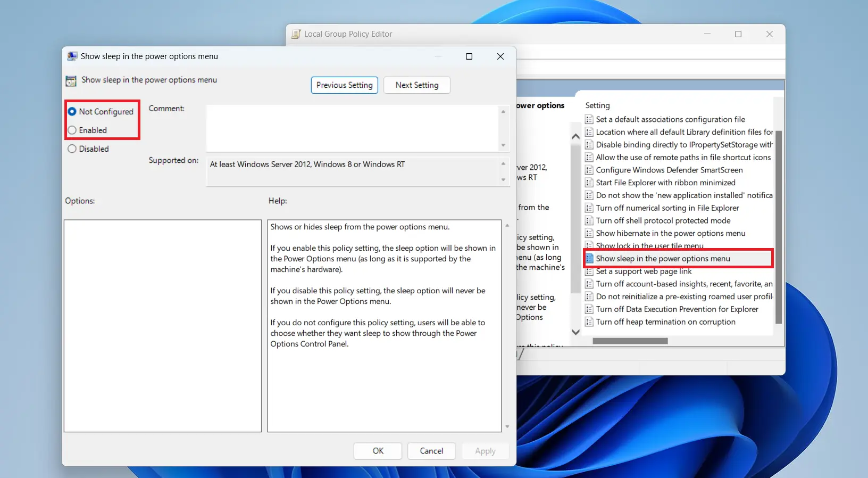Click the horizontal scrollbar of the settings list

point(630,341)
